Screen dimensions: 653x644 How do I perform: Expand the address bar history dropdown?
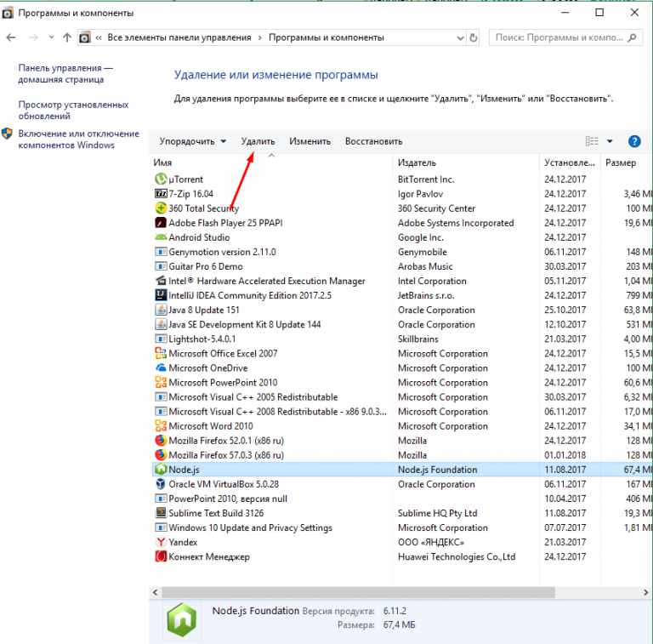pyautogui.click(x=460, y=38)
